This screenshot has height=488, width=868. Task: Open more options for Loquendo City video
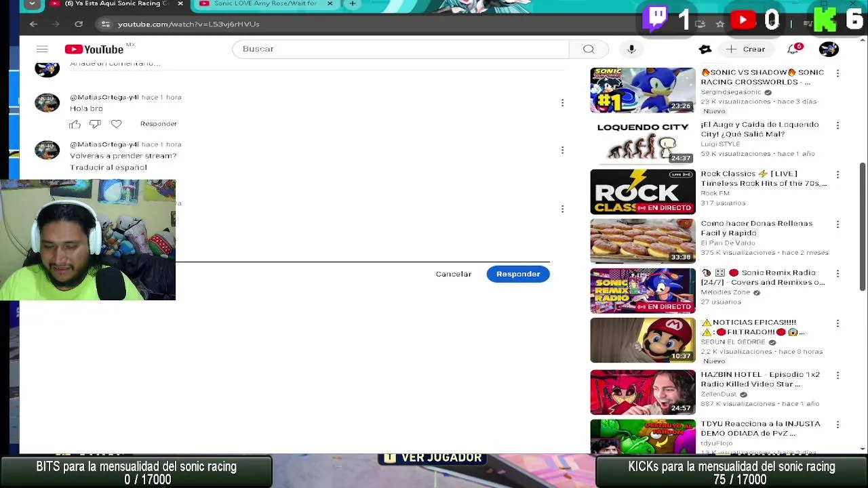point(837,125)
